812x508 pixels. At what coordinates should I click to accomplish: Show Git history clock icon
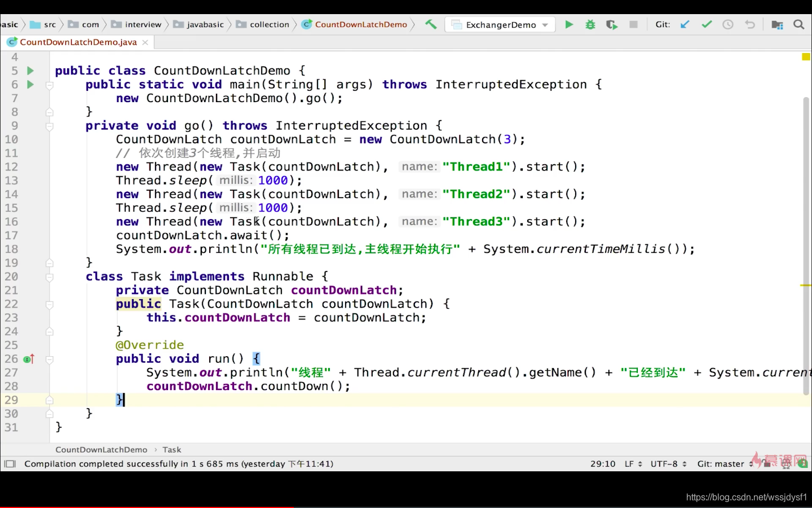tap(728, 24)
